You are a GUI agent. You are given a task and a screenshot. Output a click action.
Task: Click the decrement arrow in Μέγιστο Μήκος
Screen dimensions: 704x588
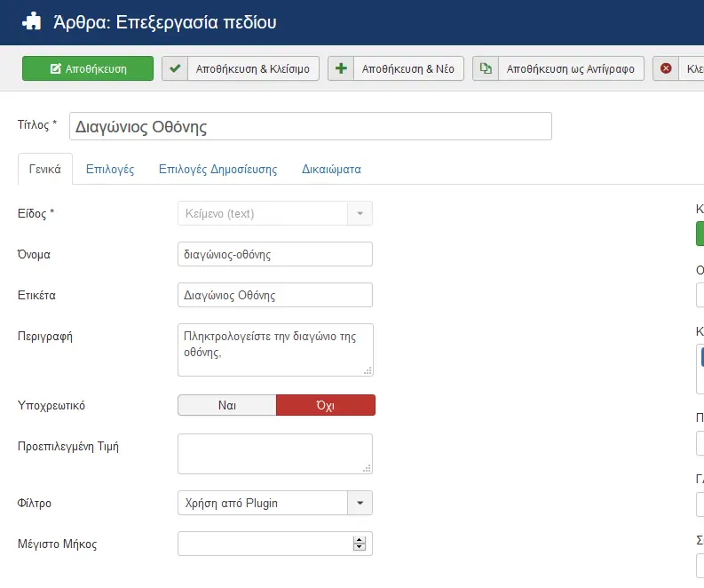(x=359, y=547)
